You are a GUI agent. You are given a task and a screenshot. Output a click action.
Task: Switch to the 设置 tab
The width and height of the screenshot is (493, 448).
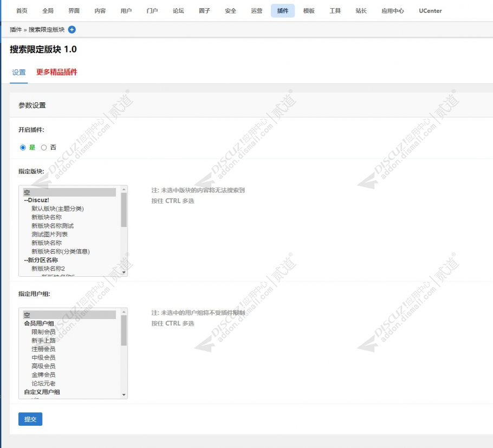click(x=19, y=72)
